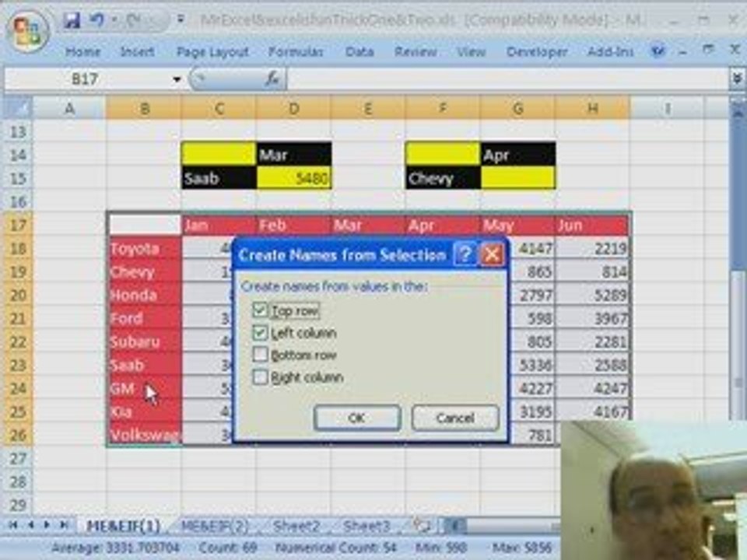Viewport: 747px width, 560px height.
Task: Select cell containing Saab in row 15
Action: (218, 178)
